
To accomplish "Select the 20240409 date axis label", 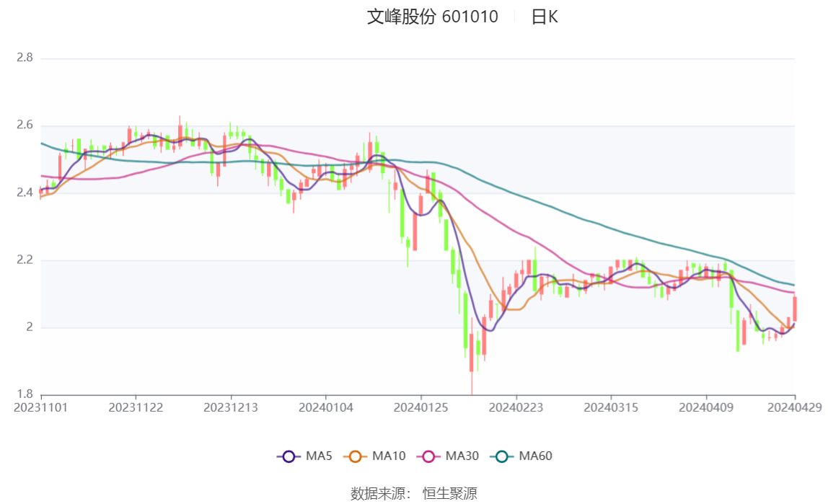I will tap(706, 407).
